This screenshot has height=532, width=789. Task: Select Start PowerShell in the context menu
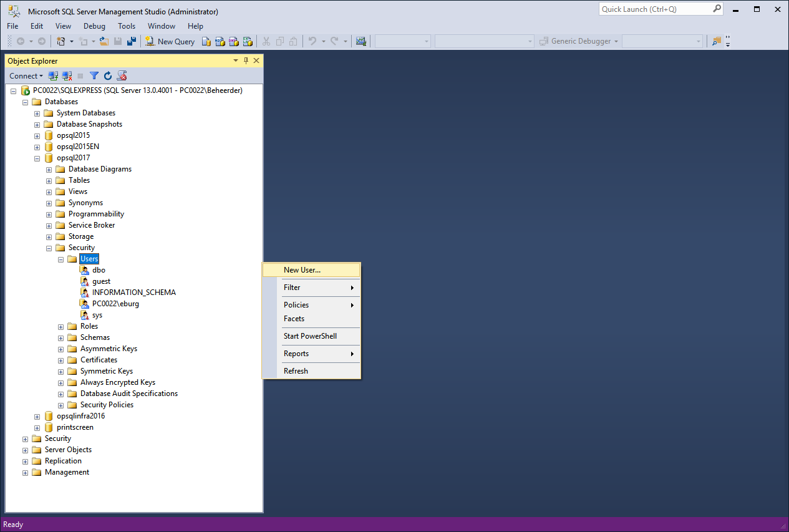tap(311, 336)
